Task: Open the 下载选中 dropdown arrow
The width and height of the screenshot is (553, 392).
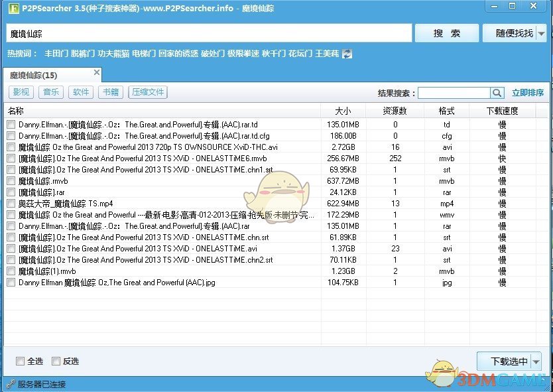Action: tap(537, 361)
